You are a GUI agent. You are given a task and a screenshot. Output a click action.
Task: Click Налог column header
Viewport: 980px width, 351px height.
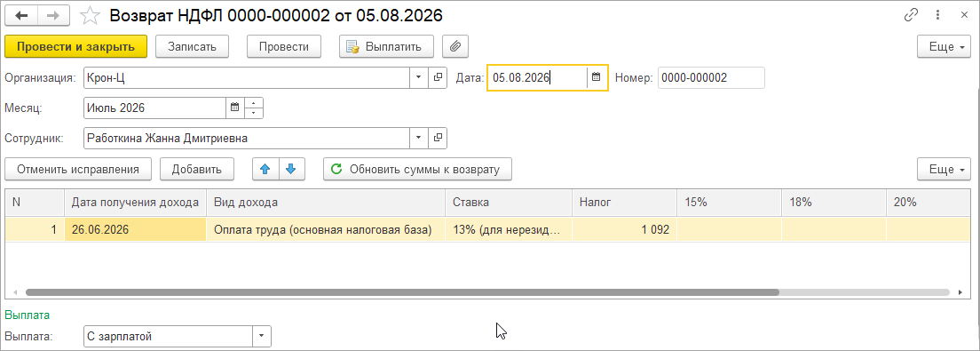[624, 202]
